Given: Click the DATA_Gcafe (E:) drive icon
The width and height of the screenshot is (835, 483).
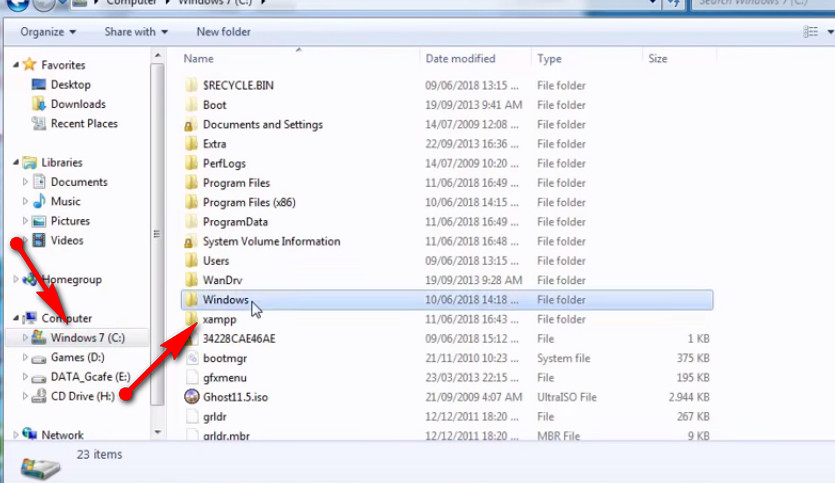Looking at the screenshot, I should click(x=39, y=378).
